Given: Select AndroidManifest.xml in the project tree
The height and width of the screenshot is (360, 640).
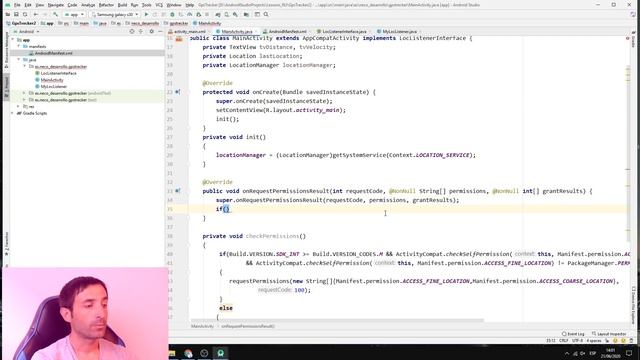Looking at the screenshot, I should (x=53, y=53).
